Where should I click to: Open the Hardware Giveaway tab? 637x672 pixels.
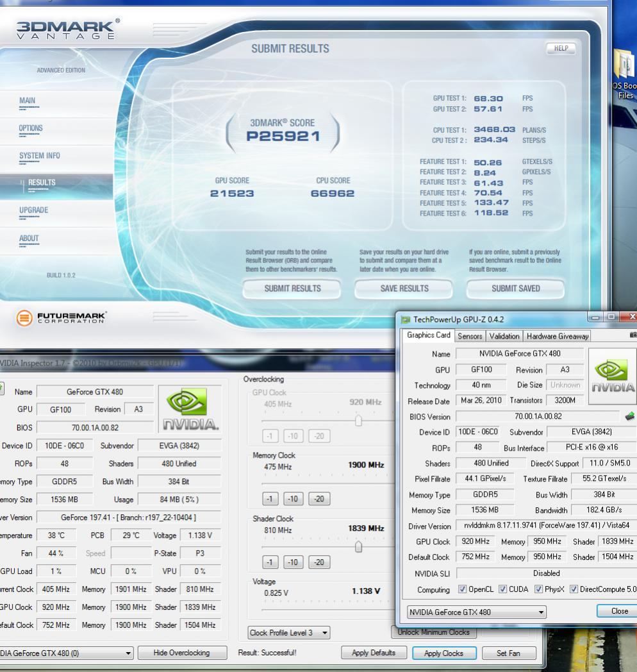point(558,337)
